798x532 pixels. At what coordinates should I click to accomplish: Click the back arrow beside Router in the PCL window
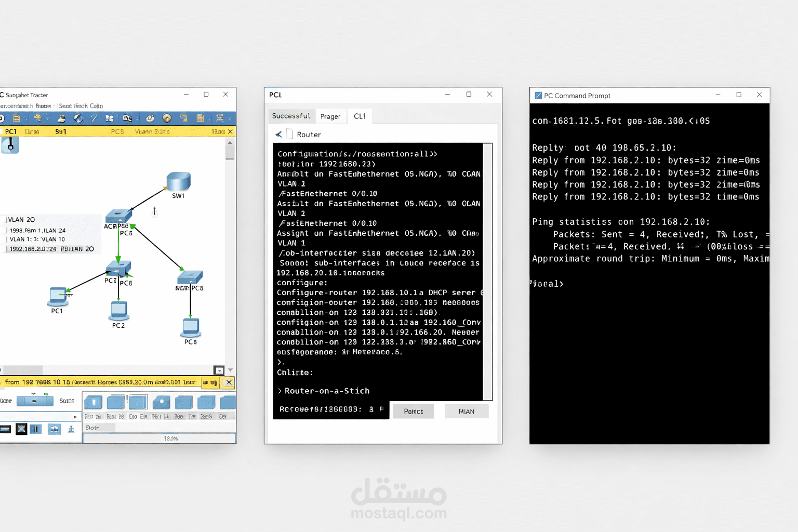pyautogui.click(x=278, y=135)
